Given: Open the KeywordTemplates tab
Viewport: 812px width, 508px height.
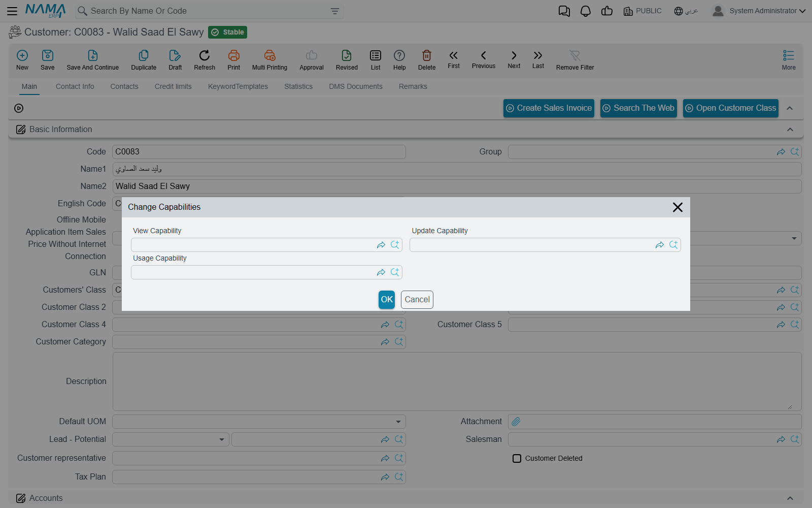Looking at the screenshot, I should (x=238, y=86).
